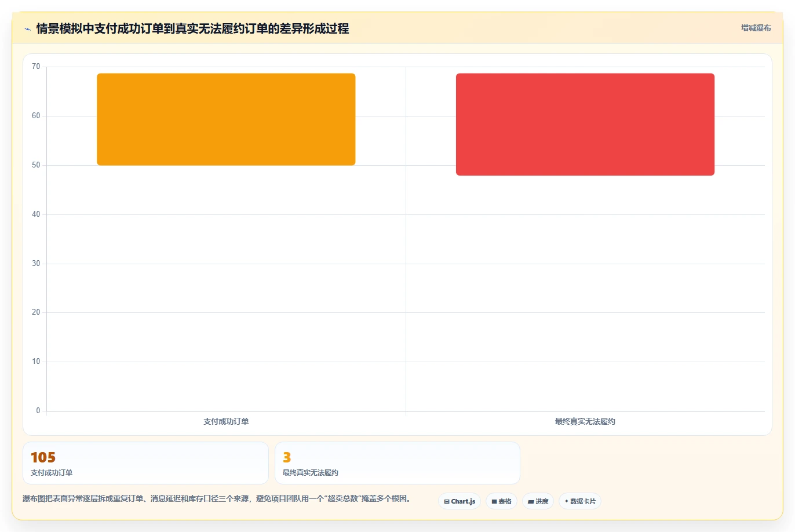This screenshot has width=795, height=532.
Task: Click the 50 y-axis tick label
Action: (36, 165)
